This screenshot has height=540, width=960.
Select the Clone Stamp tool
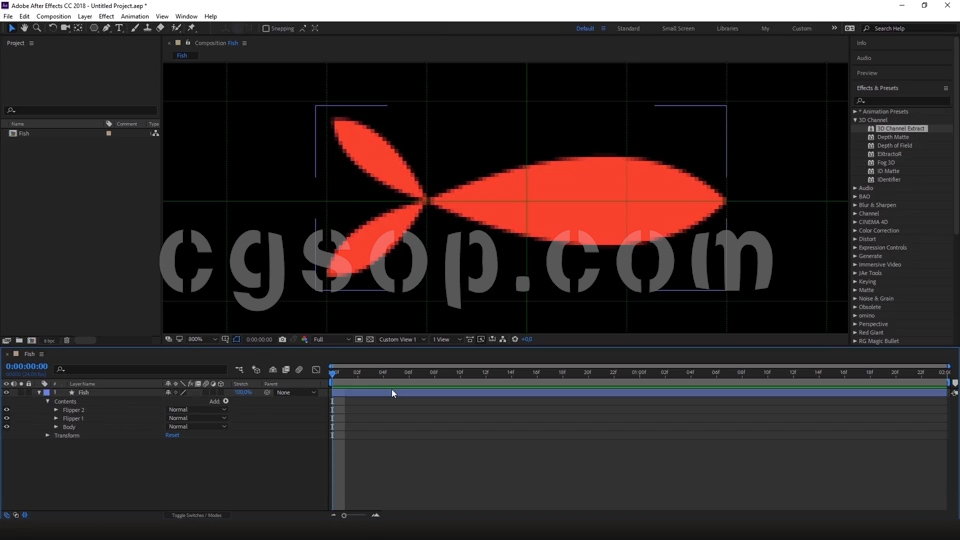tap(148, 28)
